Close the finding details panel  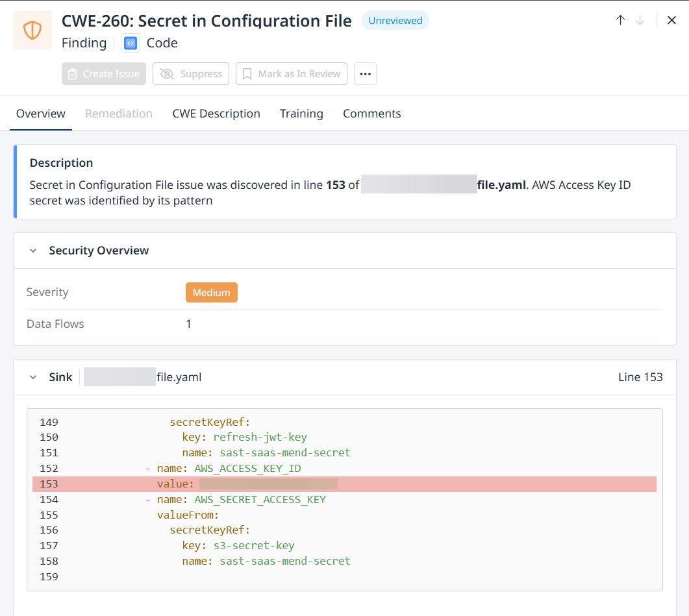pyautogui.click(x=671, y=20)
